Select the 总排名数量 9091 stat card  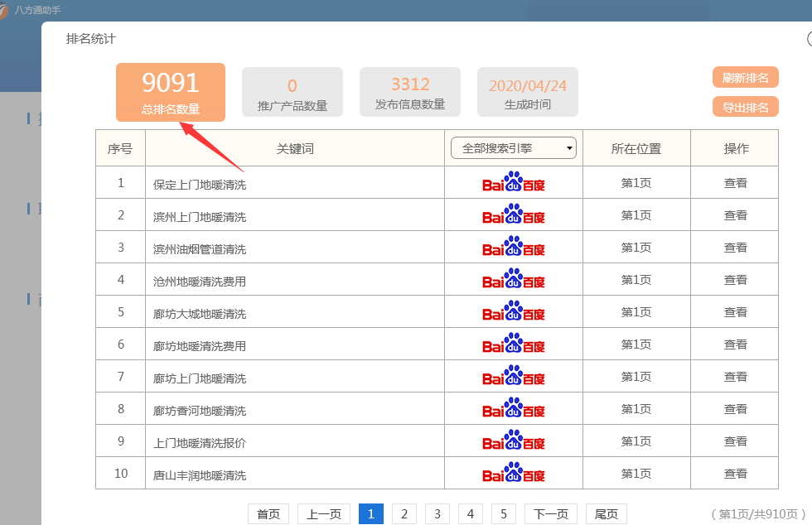pyautogui.click(x=171, y=92)
